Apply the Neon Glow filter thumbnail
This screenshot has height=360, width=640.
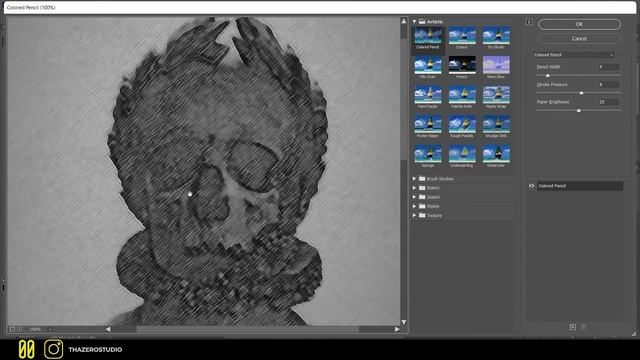[496, 65]
